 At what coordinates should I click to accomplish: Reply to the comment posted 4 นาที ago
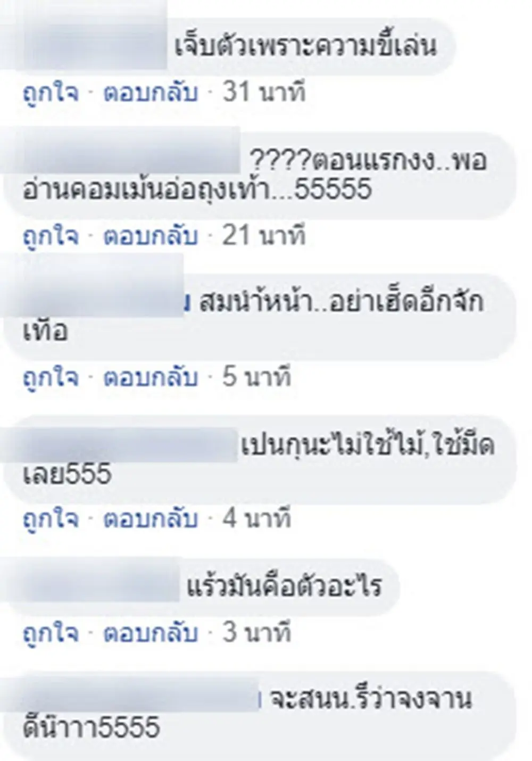pyautogui.click(x=151, y=519)
